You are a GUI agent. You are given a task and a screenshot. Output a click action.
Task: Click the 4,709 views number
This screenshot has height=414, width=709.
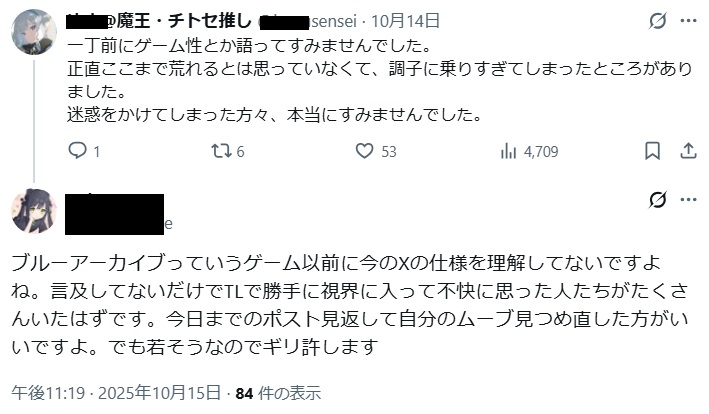(541, 151)
